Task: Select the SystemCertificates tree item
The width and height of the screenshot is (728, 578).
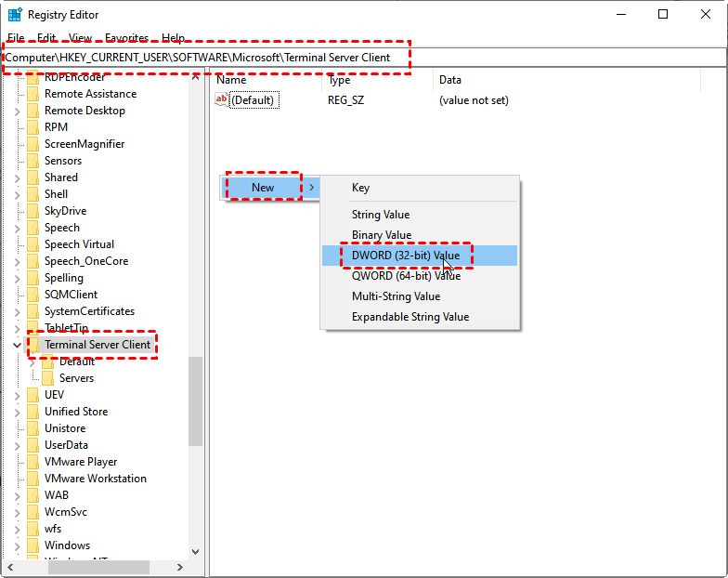Action: coord(89,311)
